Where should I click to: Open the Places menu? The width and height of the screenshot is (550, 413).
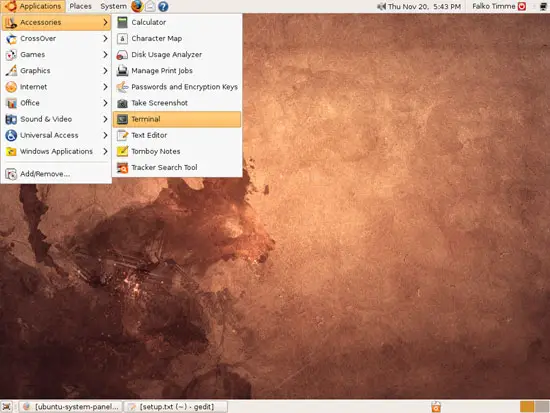pos(80,6)
